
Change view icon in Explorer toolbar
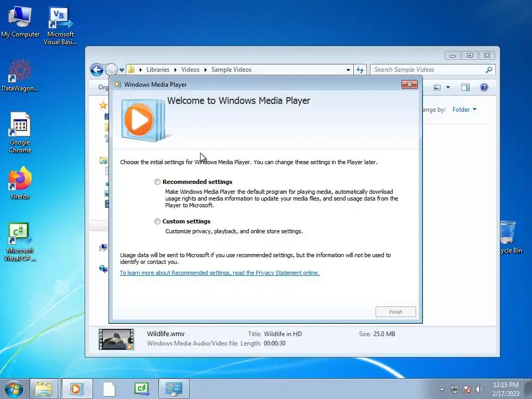(x=437, y=87)
